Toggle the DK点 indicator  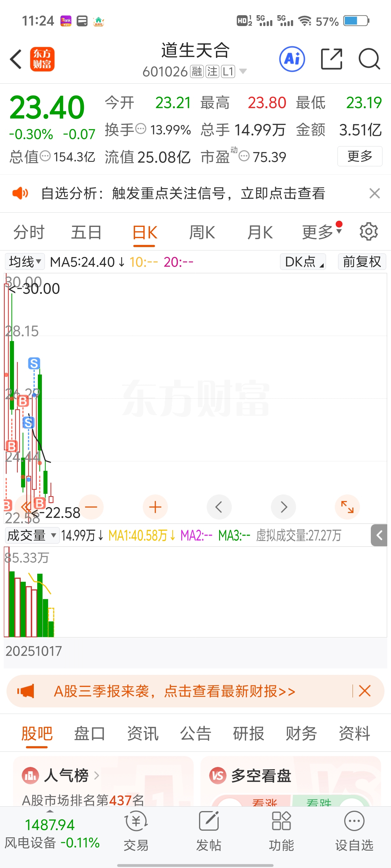click(303, 261)
